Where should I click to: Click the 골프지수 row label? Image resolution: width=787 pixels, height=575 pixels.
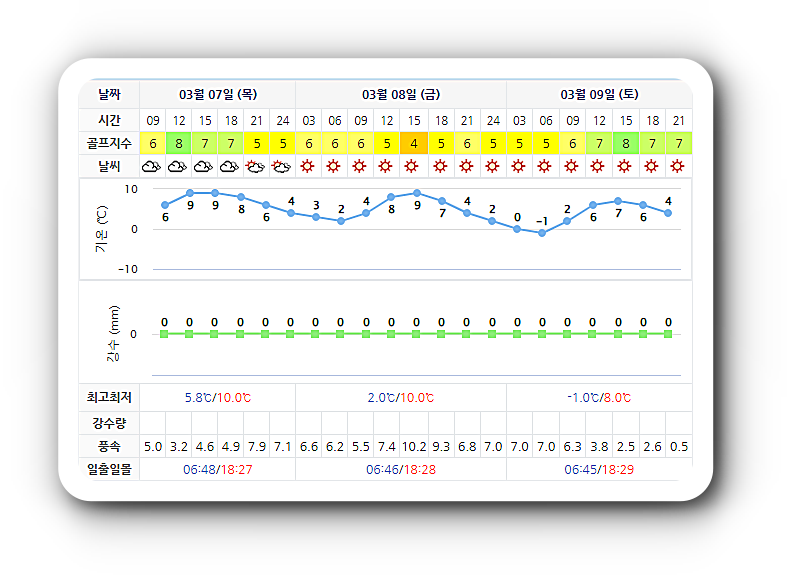[109, 143]
